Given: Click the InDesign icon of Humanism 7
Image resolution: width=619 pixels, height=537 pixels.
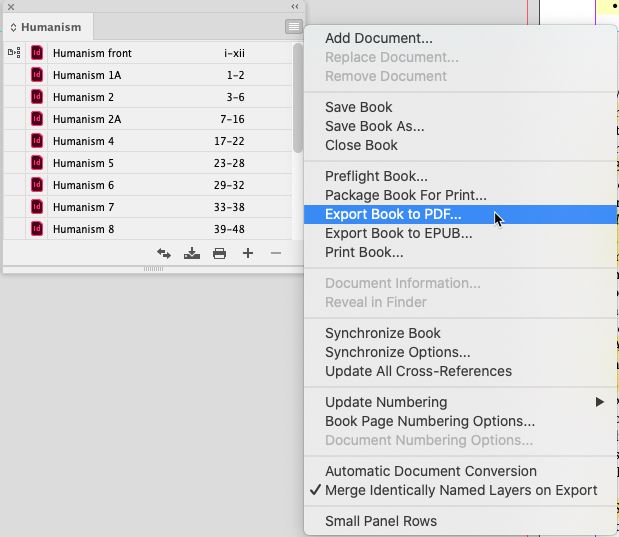Looking at the screenshot, I should pyautogui.click(x=37, y=207).
